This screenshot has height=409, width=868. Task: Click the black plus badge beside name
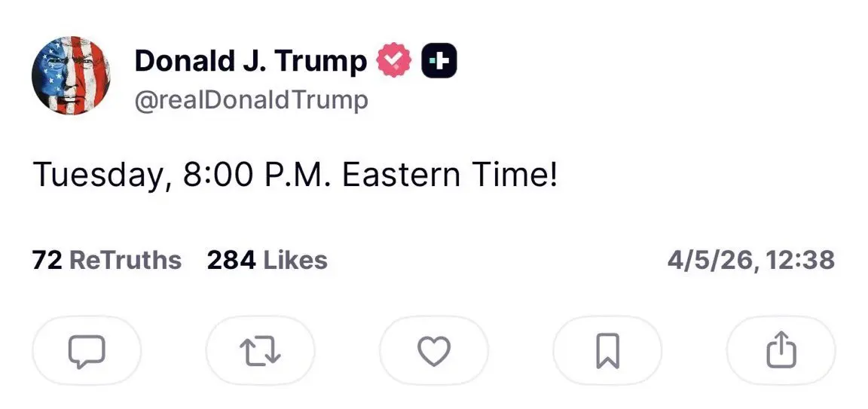coord(439,61)
